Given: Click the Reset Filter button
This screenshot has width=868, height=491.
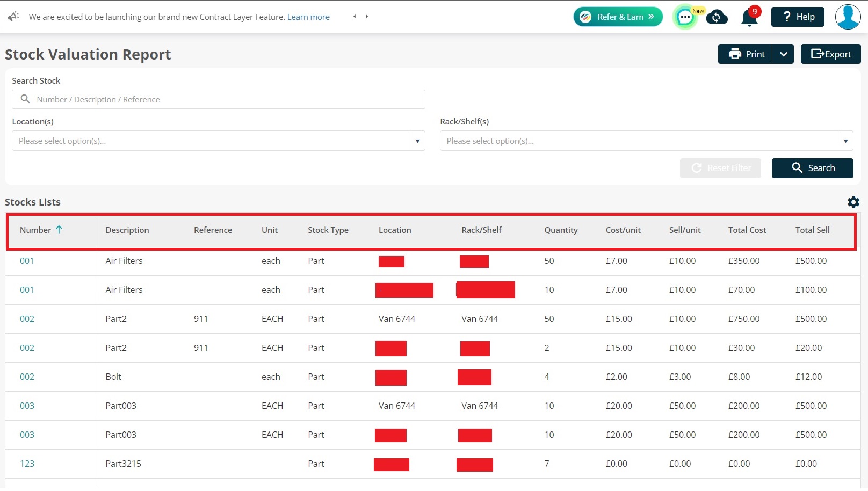Looking at the screenshot, I should (720, 168).
